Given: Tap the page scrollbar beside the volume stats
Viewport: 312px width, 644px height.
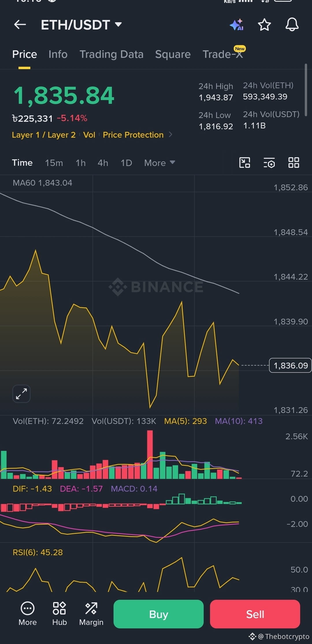Looking at the screenshot, I should coord(306,90).
